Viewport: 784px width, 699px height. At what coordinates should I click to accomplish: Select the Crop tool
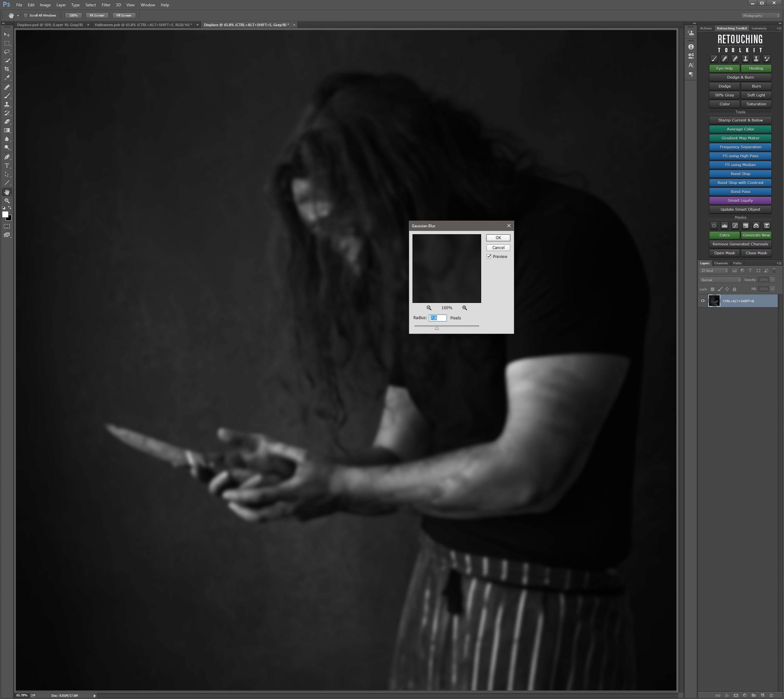7,69
